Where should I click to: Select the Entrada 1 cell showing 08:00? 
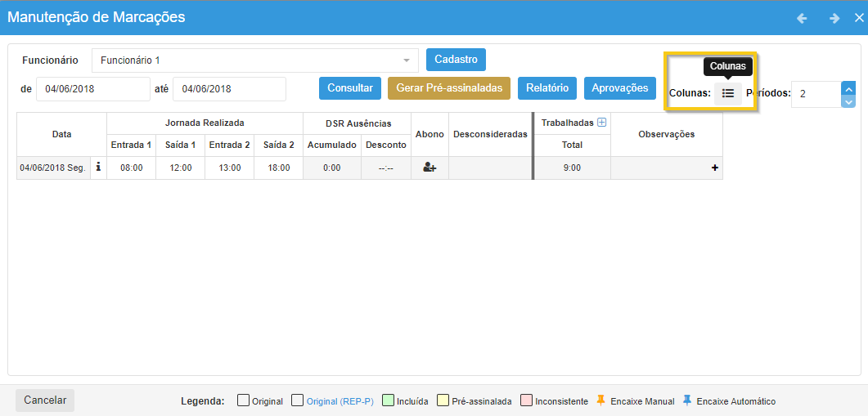click(x=131, y=168)
